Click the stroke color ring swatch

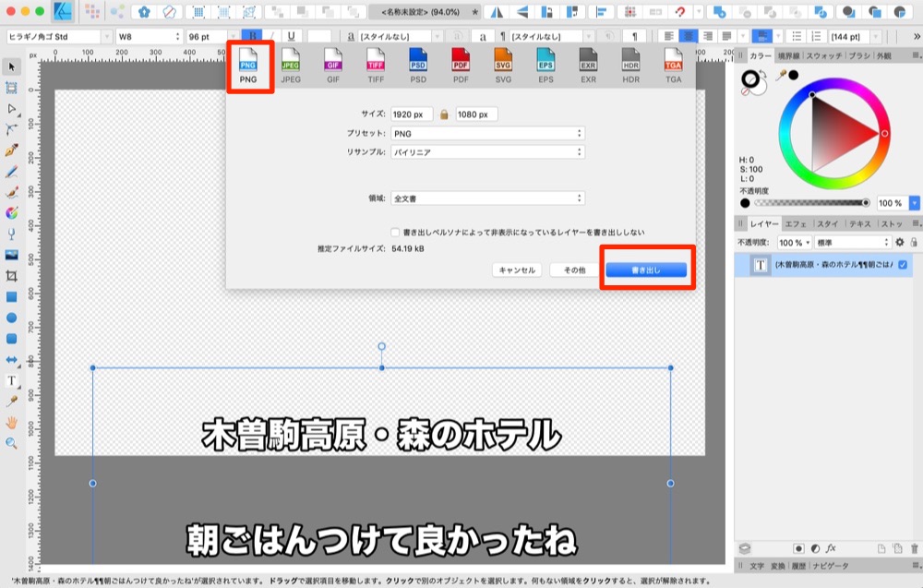pos(749,78)
